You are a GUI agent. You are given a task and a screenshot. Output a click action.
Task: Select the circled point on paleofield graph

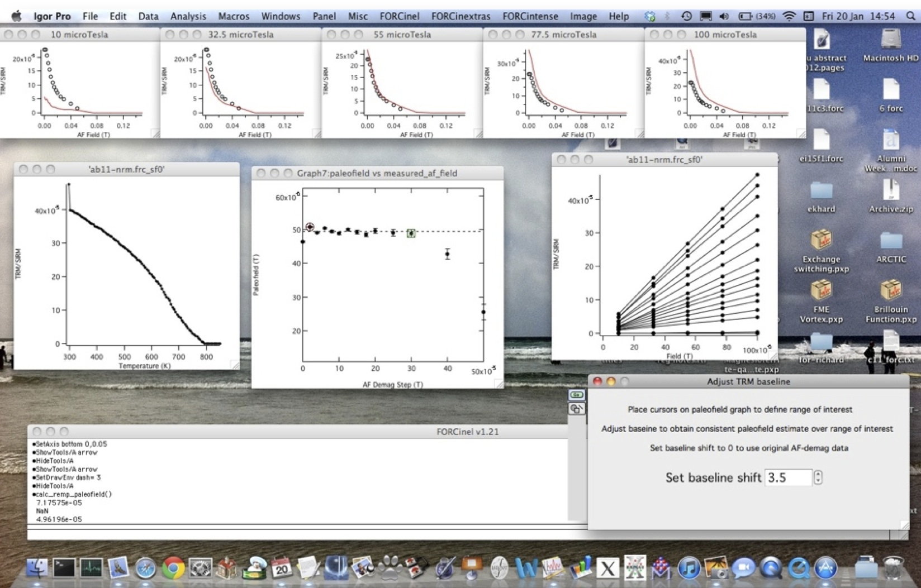(310, 227)
